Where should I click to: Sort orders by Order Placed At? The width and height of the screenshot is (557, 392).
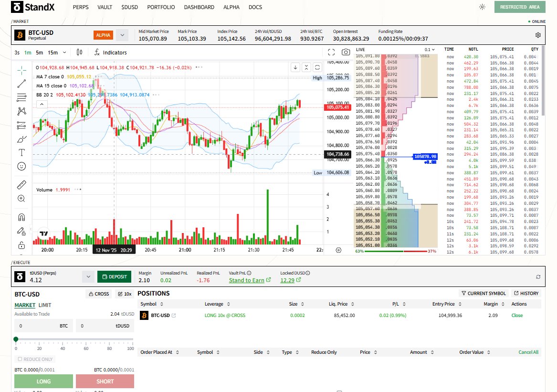click(159, 352)
